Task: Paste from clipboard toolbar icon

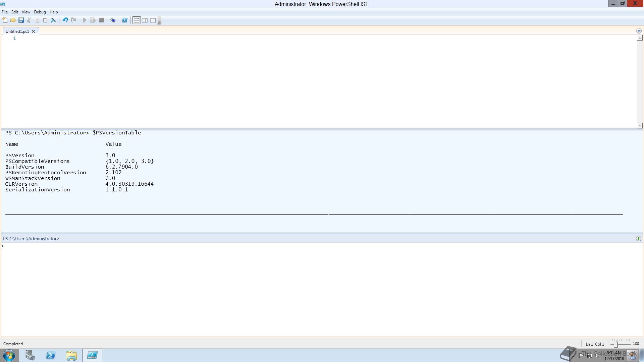Action: (45, 20)
